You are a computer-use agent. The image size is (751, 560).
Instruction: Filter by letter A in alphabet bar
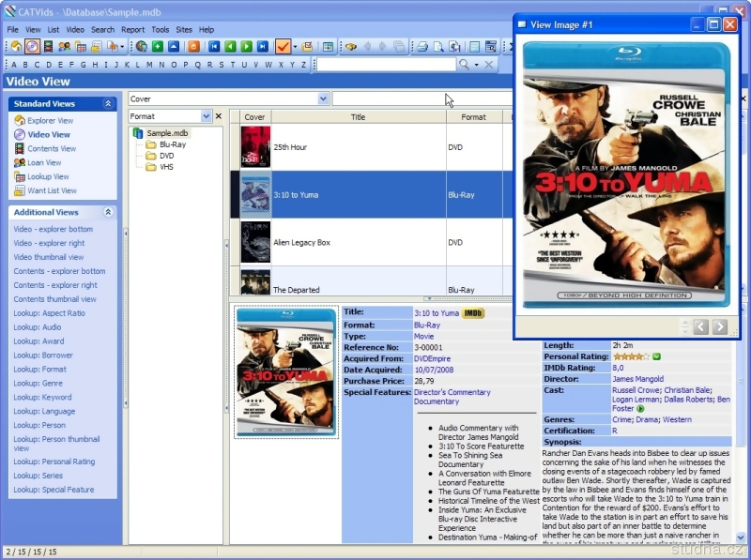click(14, 65)
